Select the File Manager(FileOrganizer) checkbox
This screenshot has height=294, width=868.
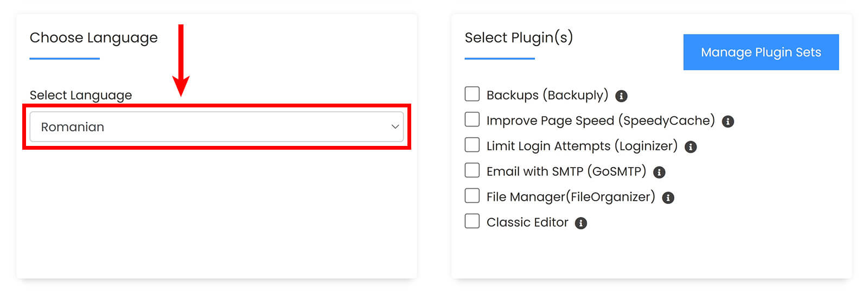472,196
